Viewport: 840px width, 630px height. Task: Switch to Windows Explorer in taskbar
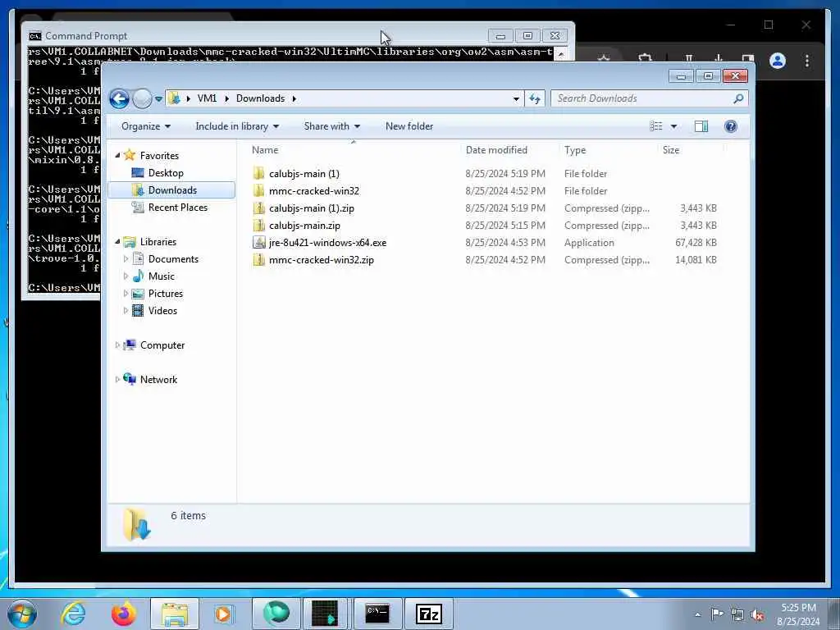[x=174, y=614]
